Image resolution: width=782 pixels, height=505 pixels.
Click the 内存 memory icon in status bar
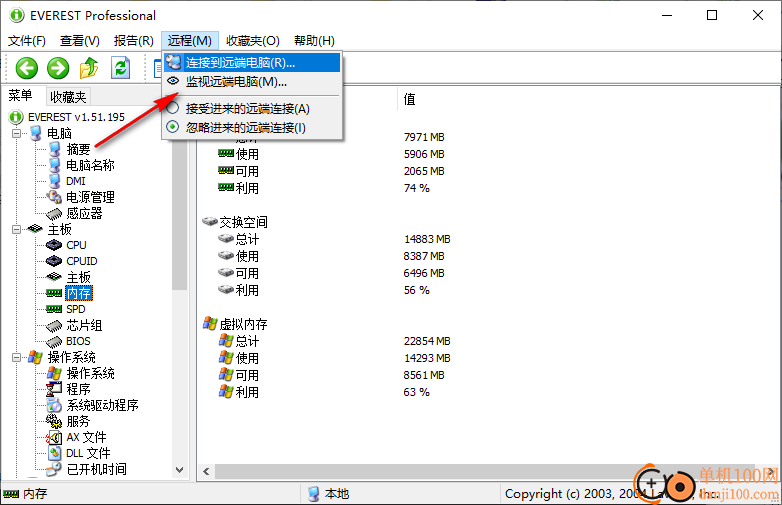[11, 494]
